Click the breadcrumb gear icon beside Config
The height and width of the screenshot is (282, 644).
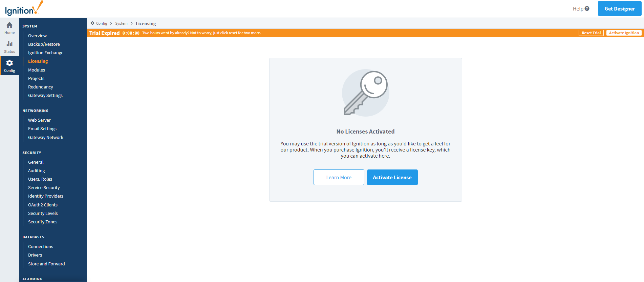coord(92,23)
